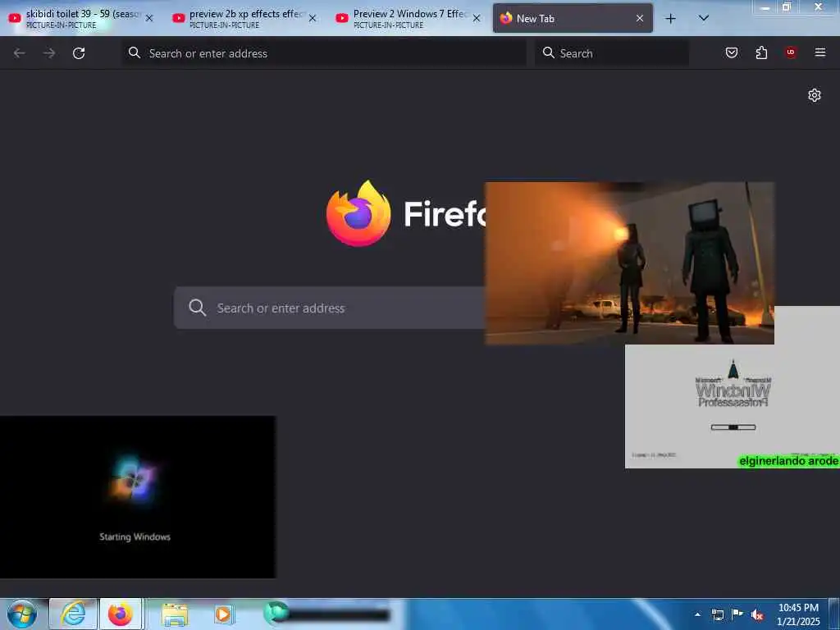The width and height of the screenshot is (840, 630).
Task: Open the clock showing 10:45 PM
Action: 798,614
